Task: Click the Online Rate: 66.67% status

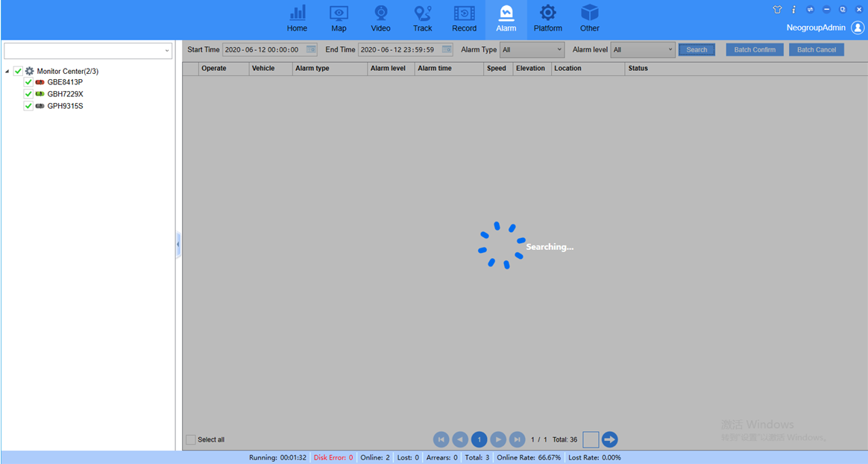Action: pyautogui.click(x=529, y=458)
